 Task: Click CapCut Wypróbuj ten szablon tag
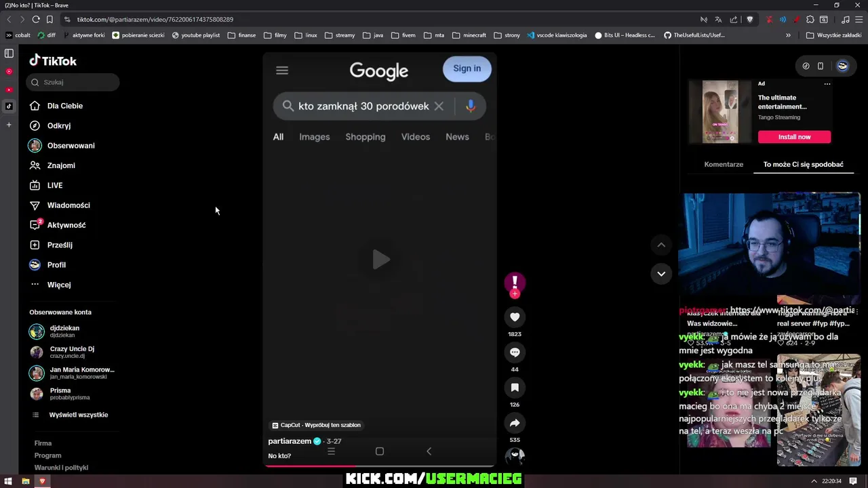316,425
